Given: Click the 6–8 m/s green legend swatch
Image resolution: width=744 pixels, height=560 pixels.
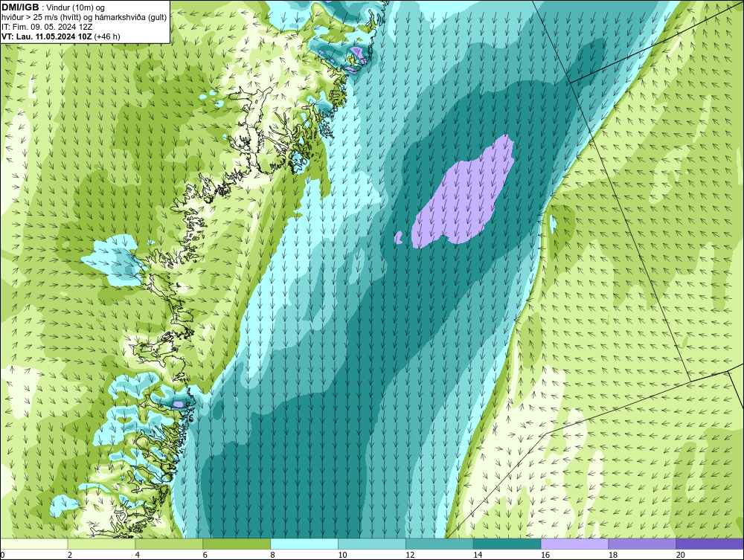Looking at the screenshot, I should tap(237, 544).
